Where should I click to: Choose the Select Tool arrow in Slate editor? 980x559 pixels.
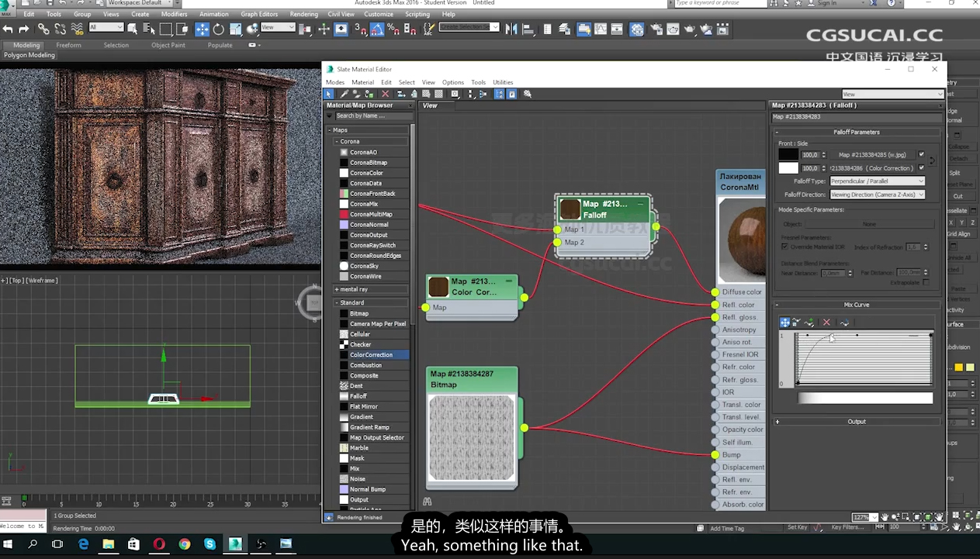329,94
